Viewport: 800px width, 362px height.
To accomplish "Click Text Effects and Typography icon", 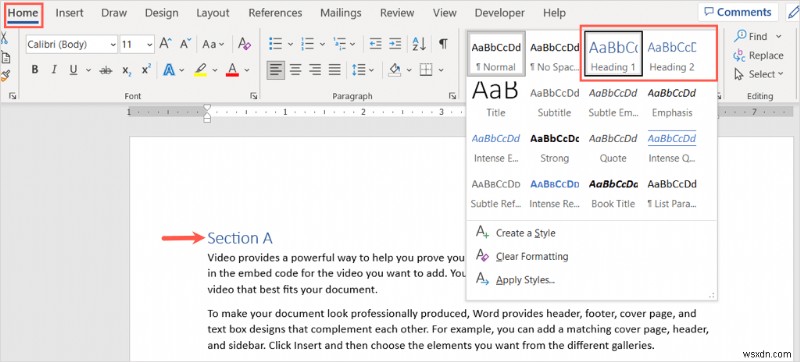I will (169, 70).
